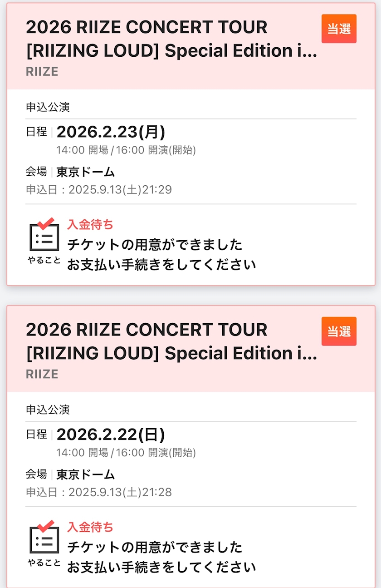Tap the RIIZE artist name on the second card

click(42, 374)
